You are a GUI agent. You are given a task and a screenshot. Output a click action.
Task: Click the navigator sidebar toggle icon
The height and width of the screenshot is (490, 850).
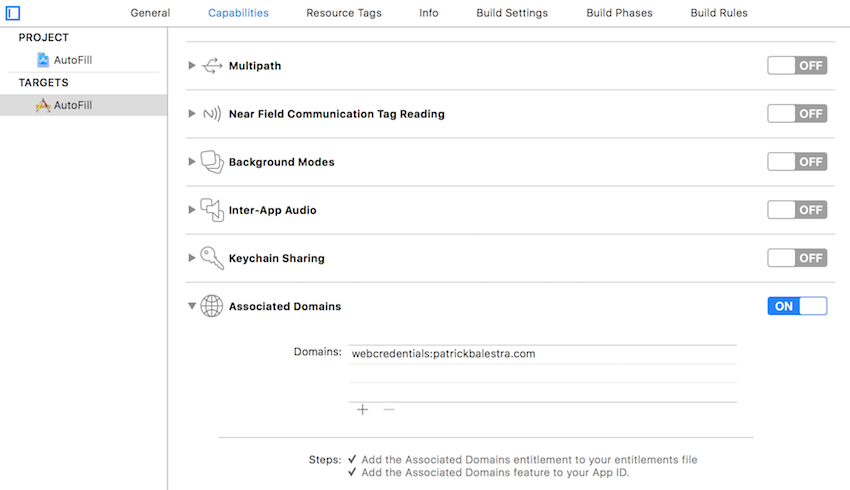tap(13, 14)
